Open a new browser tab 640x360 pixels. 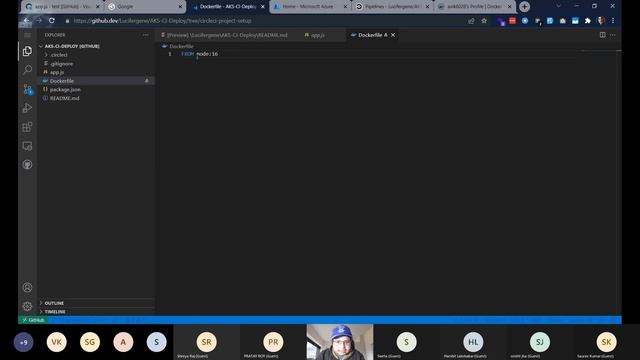pos(524,7)
